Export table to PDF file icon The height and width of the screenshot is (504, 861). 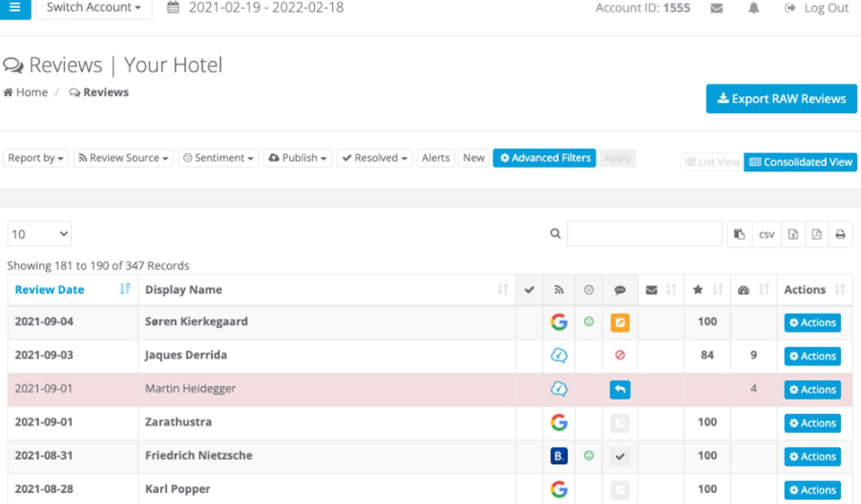point(817,234)
